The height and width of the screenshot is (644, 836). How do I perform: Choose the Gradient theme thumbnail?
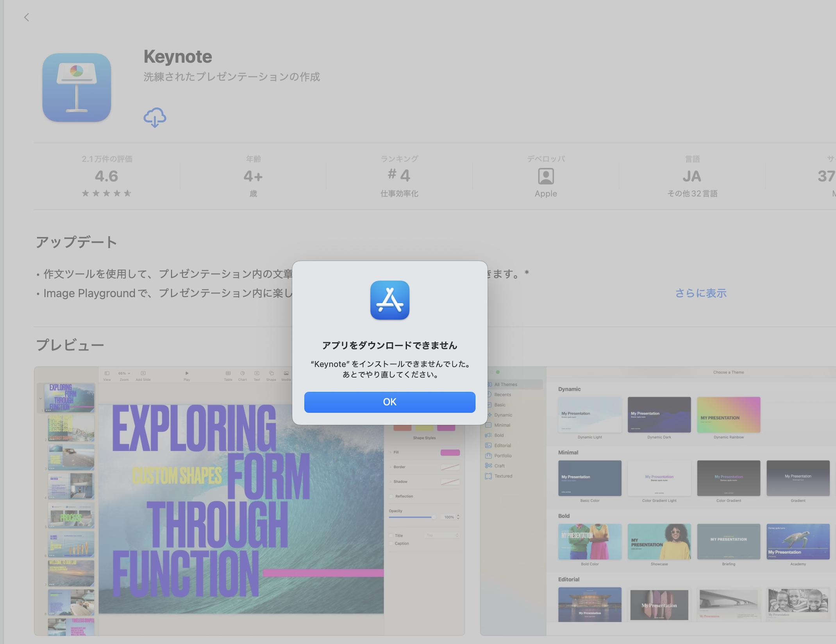click(798, 478)
